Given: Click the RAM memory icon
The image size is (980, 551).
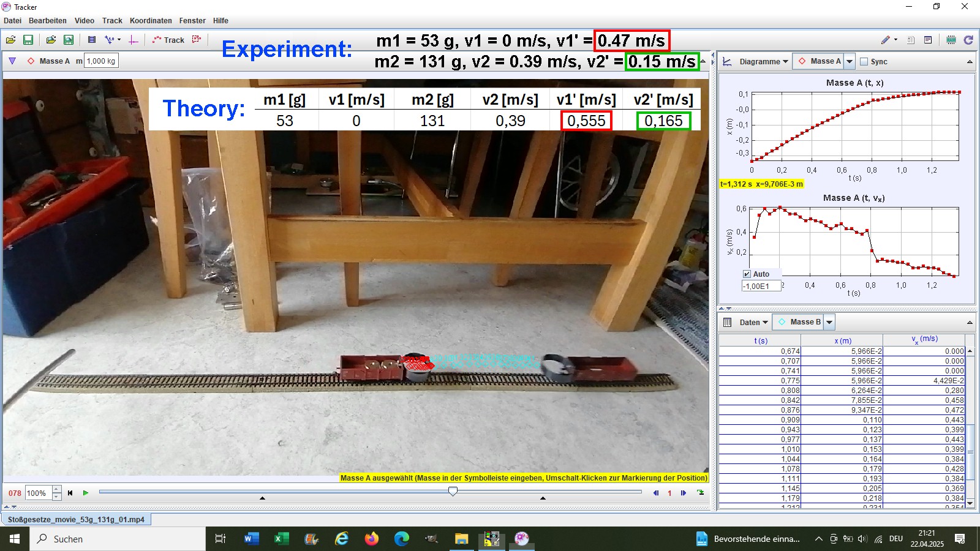Looking at the screenshot, I should pos(951,40).
